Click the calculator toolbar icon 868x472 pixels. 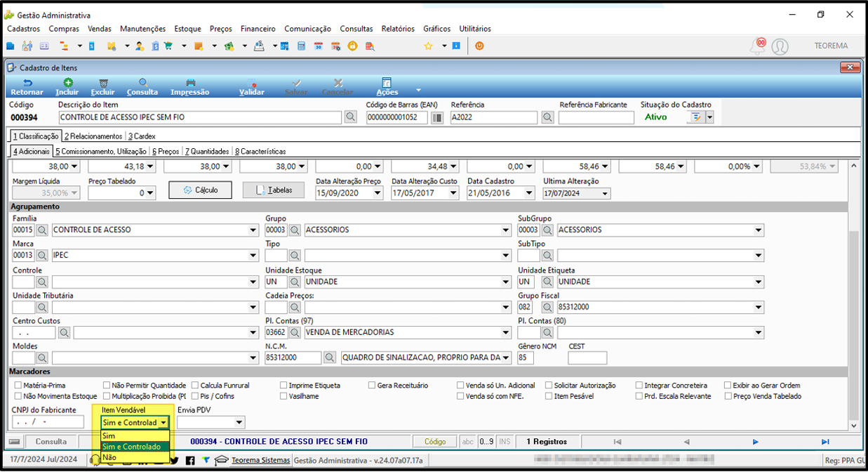click(301, 46)
